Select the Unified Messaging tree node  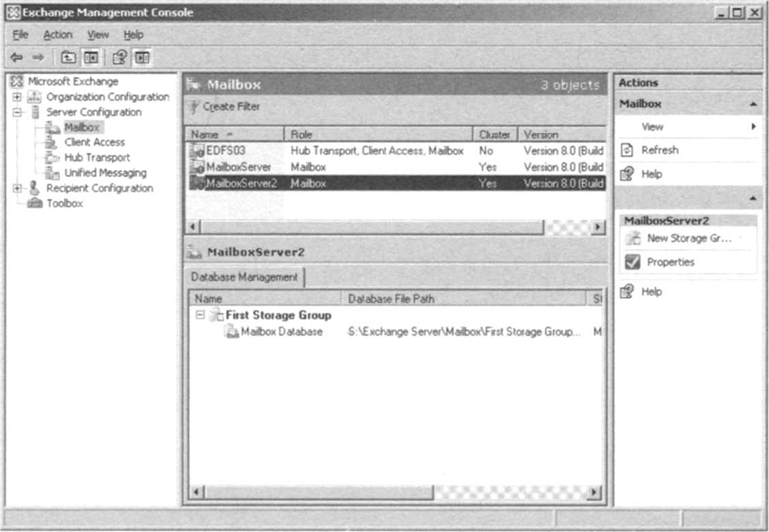(106, 173)
